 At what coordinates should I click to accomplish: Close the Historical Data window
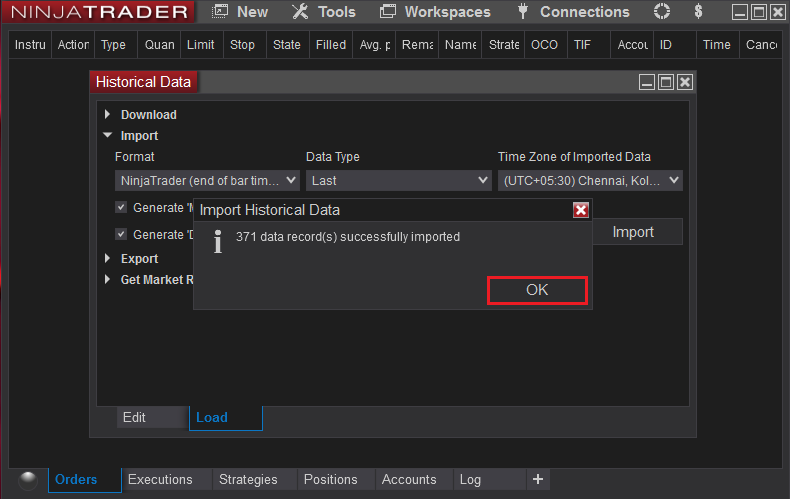[x=685, y=82]
